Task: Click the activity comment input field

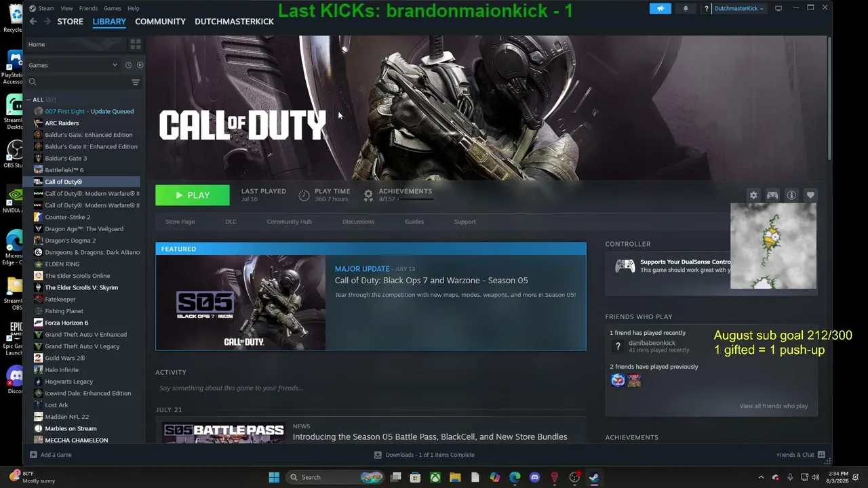Action: [370, 388]
